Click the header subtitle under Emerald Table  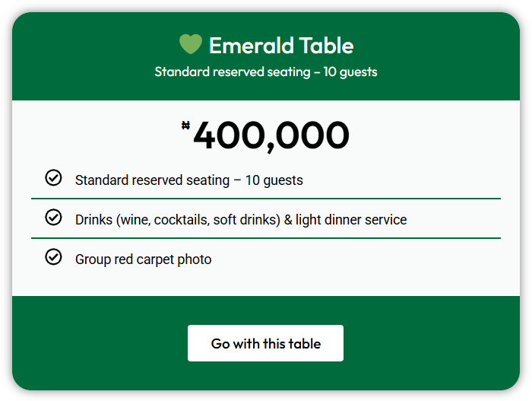click(x=266, y=72)
